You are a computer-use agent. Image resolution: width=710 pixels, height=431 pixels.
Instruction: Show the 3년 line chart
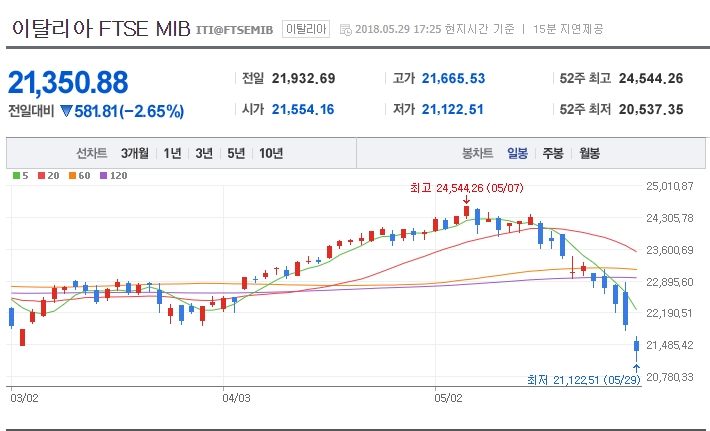[204, 153]
